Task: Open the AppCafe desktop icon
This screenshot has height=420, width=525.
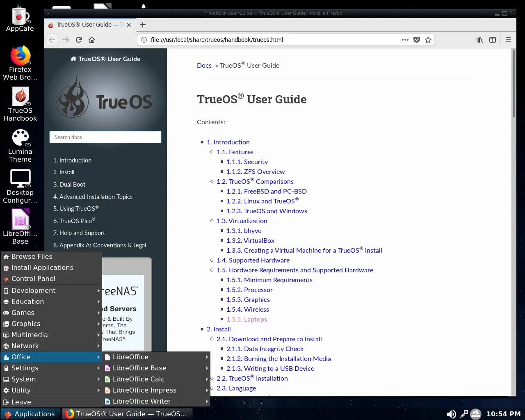Action: point(20,18)
